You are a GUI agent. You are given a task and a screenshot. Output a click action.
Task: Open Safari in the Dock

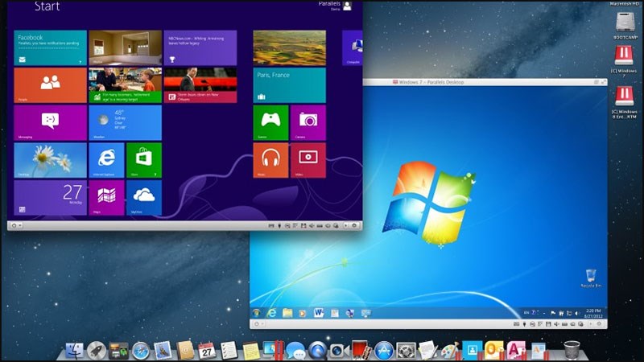[x=140, y=351]
